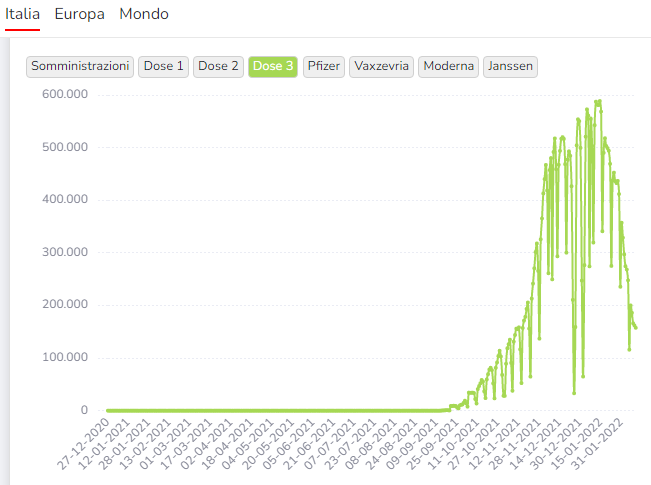The height and width of the screenshot is (485, 651).
Task: Filter chart by Pfizer vaccine
Action: 324,66
